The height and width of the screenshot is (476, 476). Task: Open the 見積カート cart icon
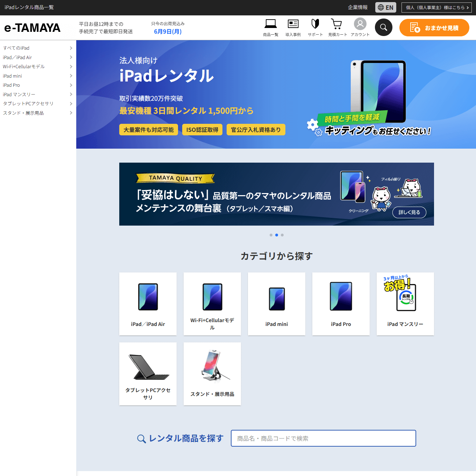(338, 28)
